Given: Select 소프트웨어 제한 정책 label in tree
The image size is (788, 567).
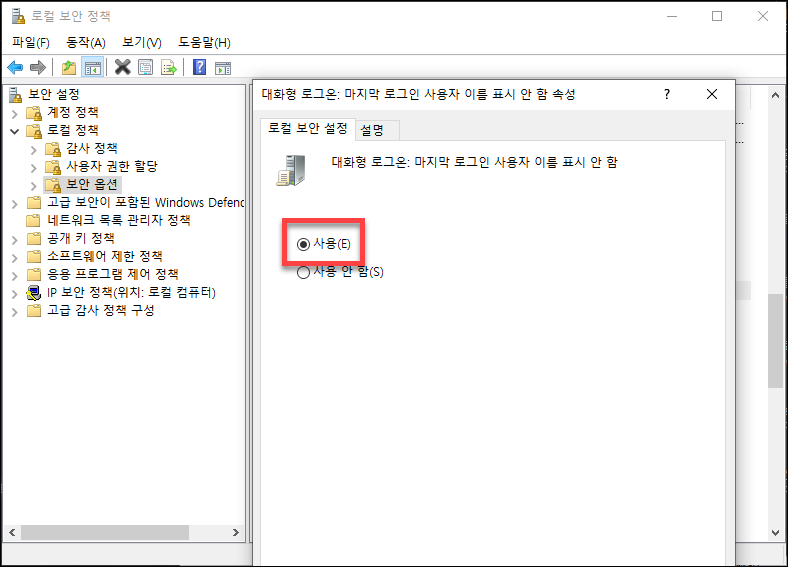Looking at the screenshot, I should [105, 256].
